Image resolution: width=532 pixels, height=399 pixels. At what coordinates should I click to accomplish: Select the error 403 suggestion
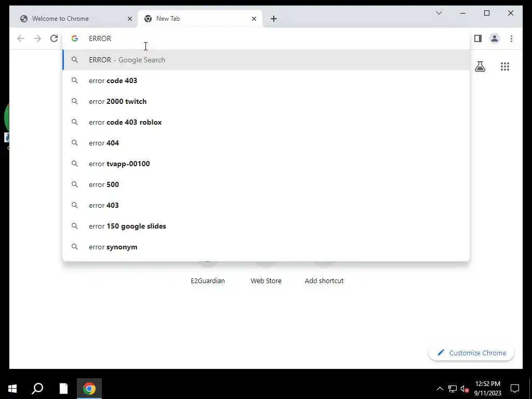click(x=266, y=205)
